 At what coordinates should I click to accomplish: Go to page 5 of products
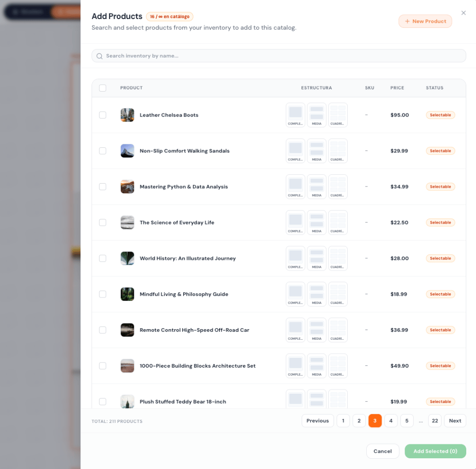pyautogui.click(x=407, y=421)
